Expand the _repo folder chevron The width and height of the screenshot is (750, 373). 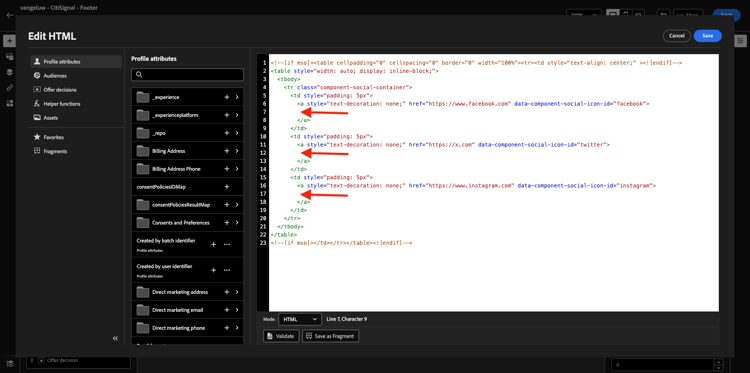[x=237, y=133]
